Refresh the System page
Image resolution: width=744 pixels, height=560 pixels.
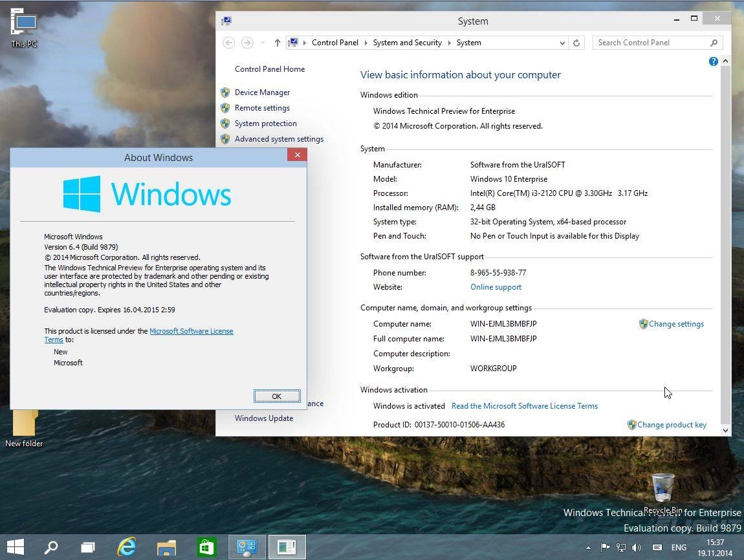click(576, 43)
